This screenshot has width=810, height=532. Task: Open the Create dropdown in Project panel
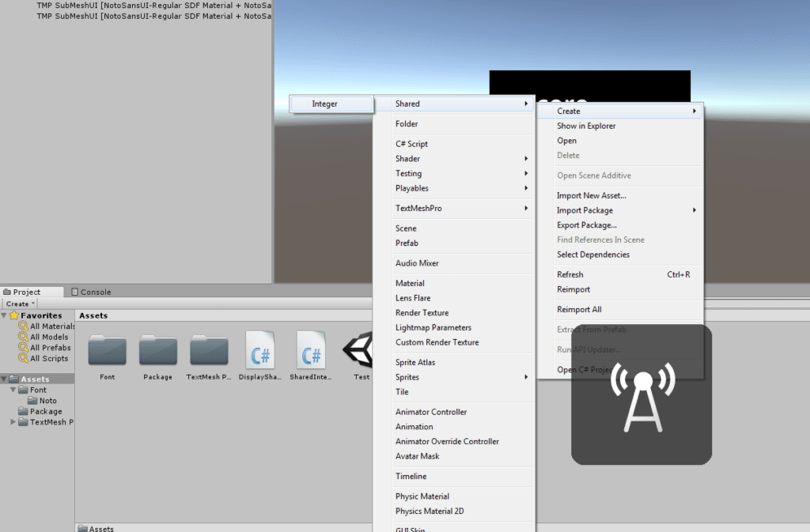pos(19,304)
